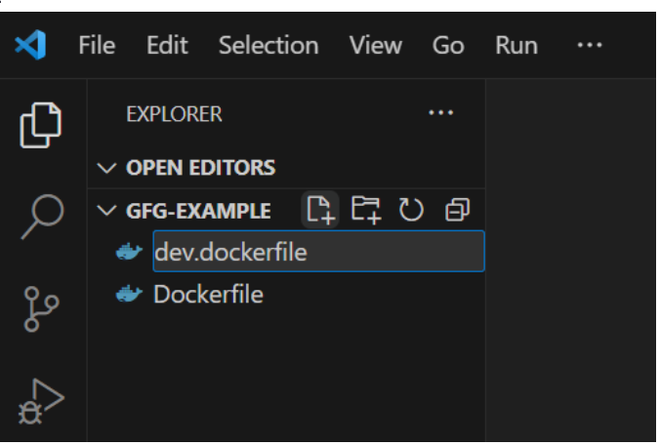Select the Dockerfile file in the tree
Screen dimensions: 660x446
point(207,295)
